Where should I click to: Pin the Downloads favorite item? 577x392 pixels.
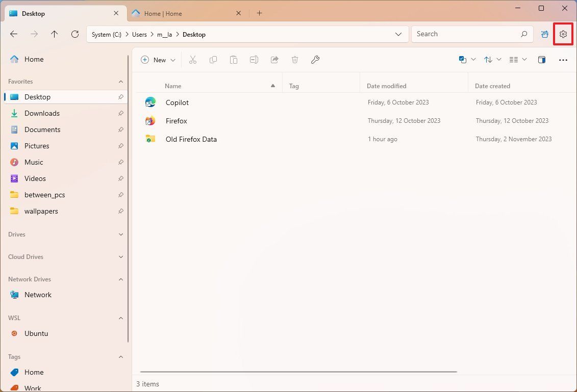click(120, 113)
